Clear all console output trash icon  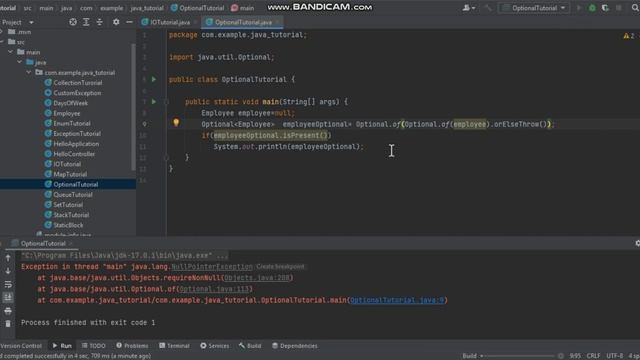coord(8,324)
